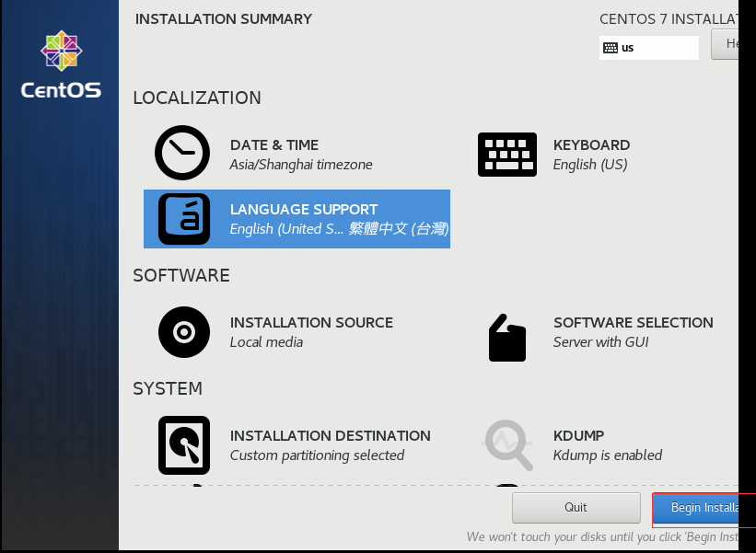This screenshot has width=756, height=553.
Task: Click the Software Selection package icon
Action: click(507, 338)
